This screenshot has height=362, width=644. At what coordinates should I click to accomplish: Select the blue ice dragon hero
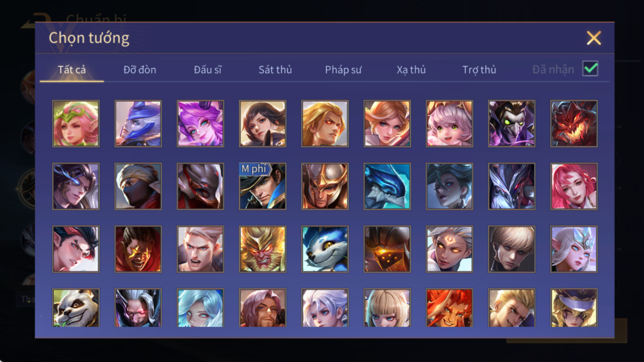click(x=387, y=186)
